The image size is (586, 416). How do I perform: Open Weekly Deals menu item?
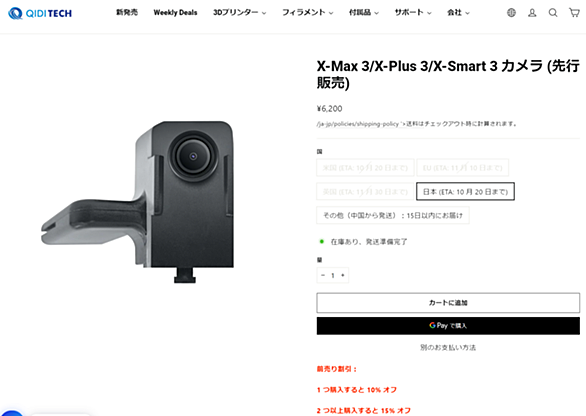(x=175, y=13)
